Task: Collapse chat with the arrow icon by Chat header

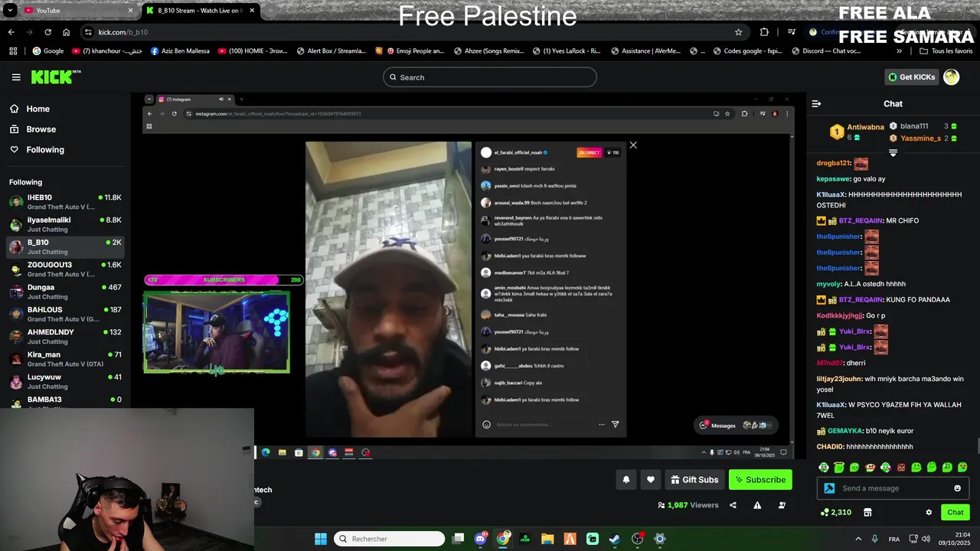Action: click(x=816, y=103)
